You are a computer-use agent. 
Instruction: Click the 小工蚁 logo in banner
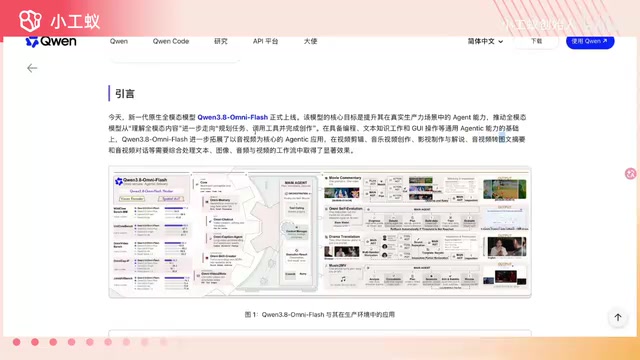tap(60, 21)
